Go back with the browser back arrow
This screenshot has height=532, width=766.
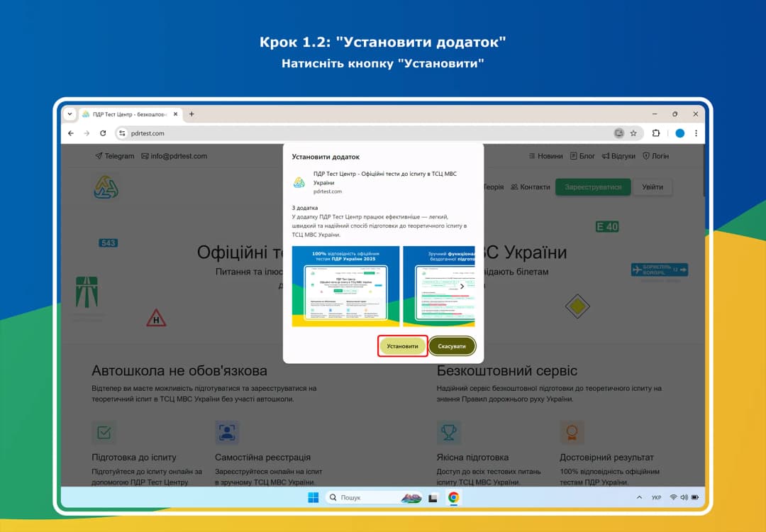(71, 133)
